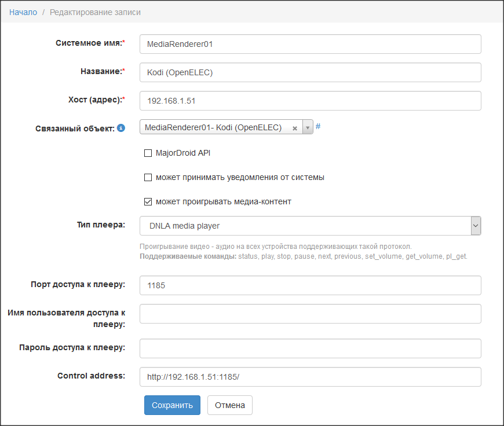Click the # link next to linked object
This screenshot has width=504, height=426.
(x=318, y=127)
